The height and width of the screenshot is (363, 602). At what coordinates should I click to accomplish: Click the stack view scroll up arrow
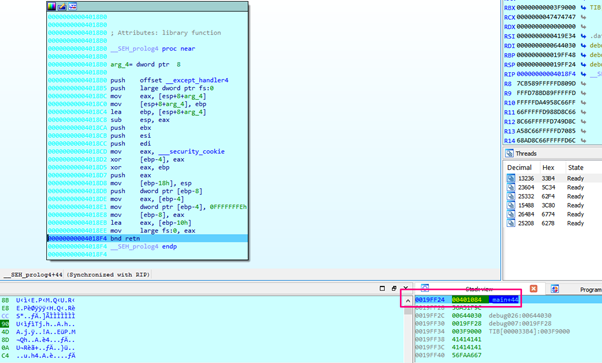click(408, 300)
